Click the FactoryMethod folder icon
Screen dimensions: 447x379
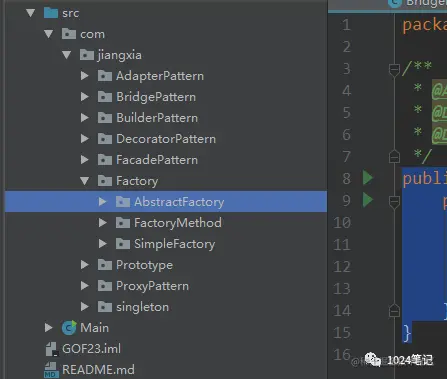pyautogui.click(x=123, y=223)
